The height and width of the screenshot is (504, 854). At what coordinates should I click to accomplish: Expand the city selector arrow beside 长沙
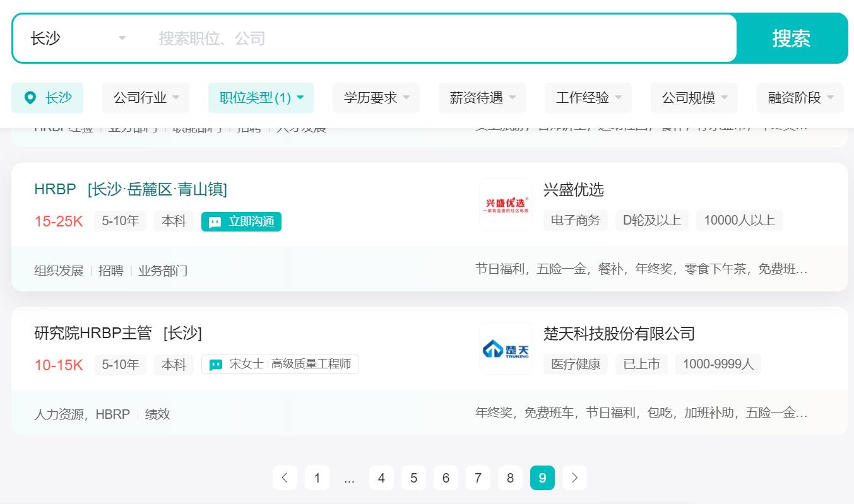pyautogui.click(x=121, y=38)
